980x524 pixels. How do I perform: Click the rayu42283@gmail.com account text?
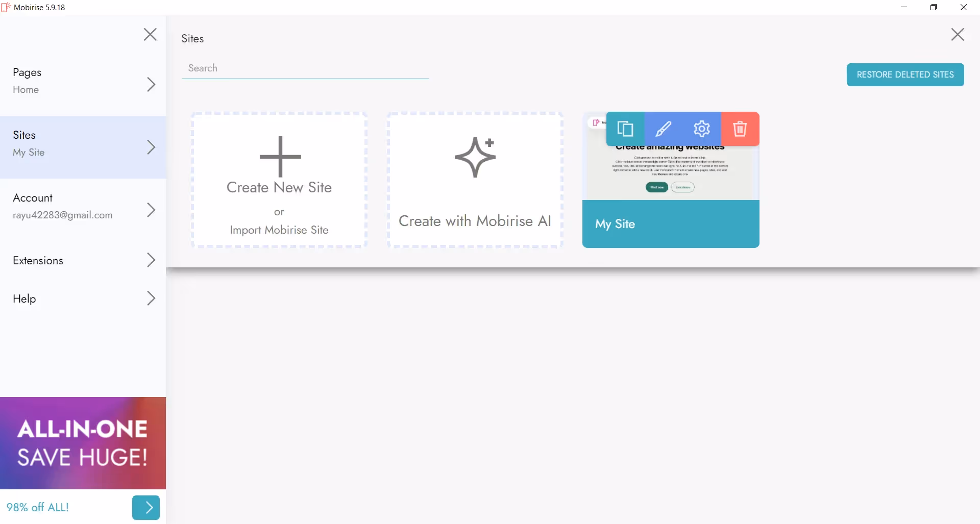63,215
